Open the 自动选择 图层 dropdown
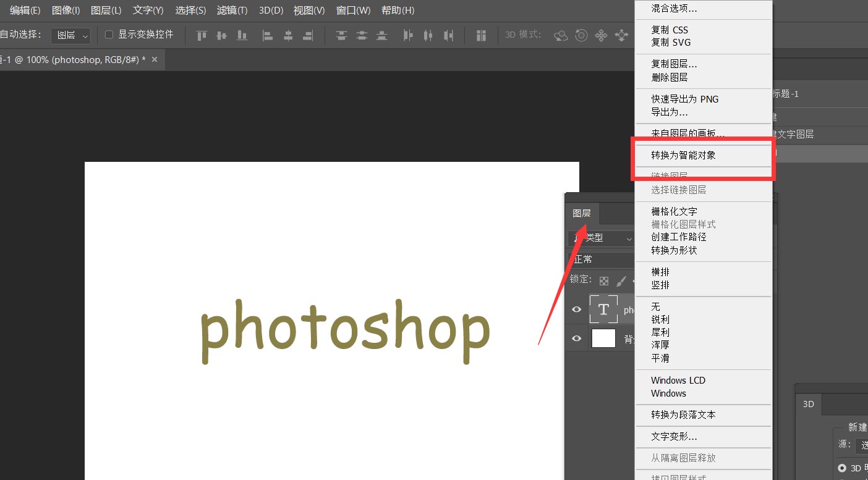This screenshot has height=480, width=868. point(71,36)
